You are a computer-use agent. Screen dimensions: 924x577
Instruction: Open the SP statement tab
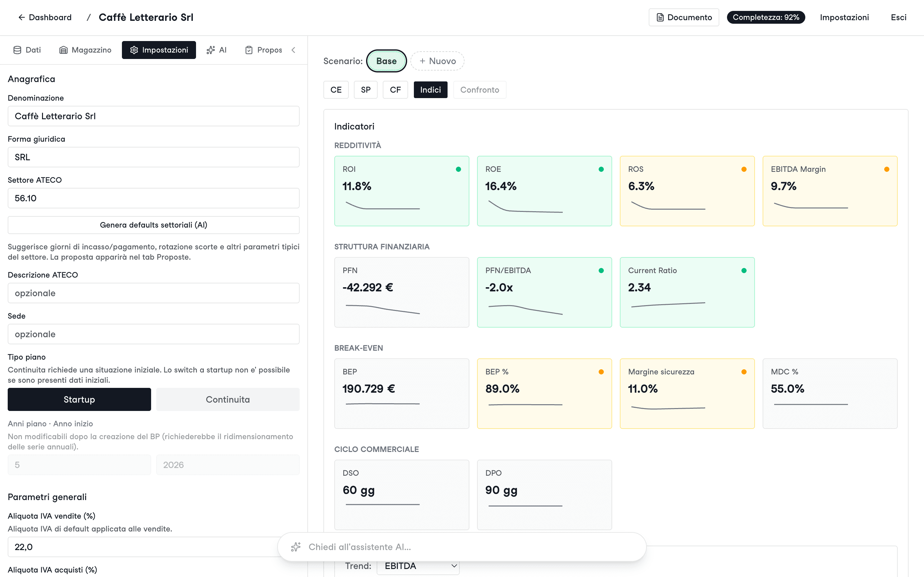pos(365,90)
